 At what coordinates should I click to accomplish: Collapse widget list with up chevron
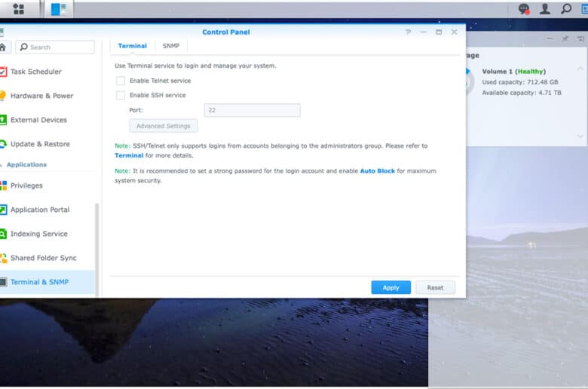point(580,69)
